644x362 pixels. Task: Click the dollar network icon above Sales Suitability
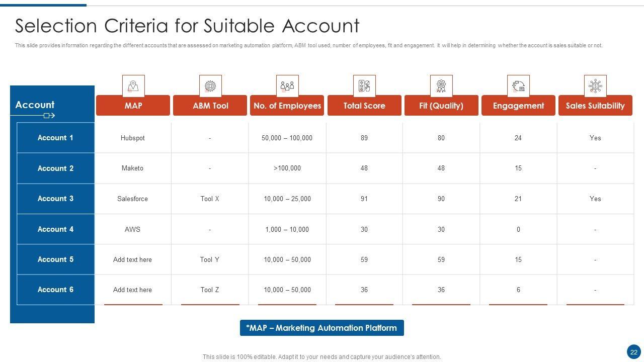tap(595, 86)
